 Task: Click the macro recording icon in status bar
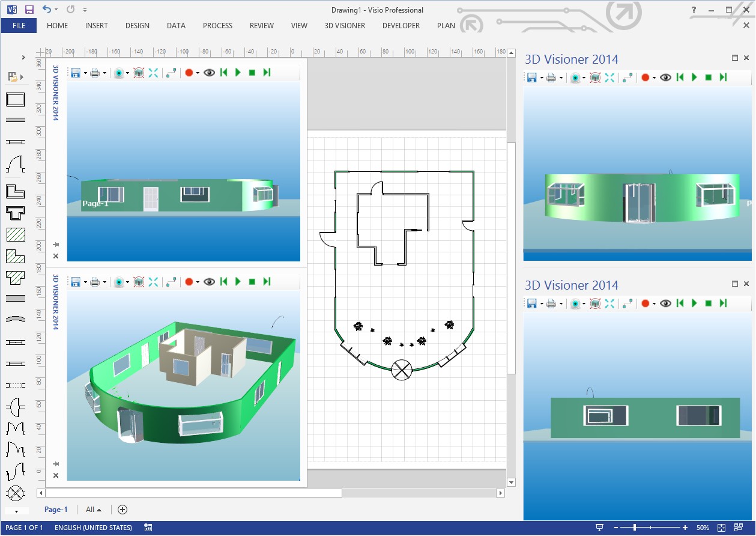point(148,528)
